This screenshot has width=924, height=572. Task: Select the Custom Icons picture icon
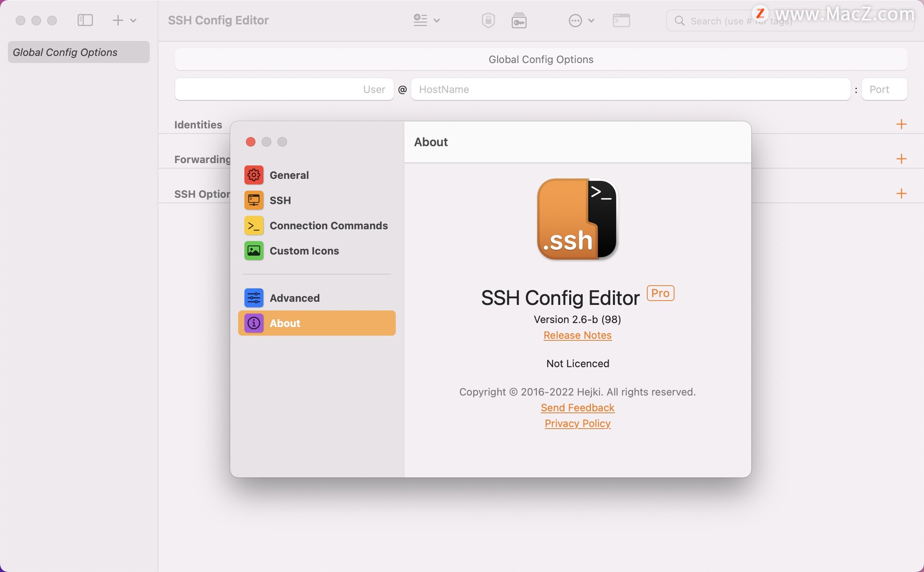254,251
